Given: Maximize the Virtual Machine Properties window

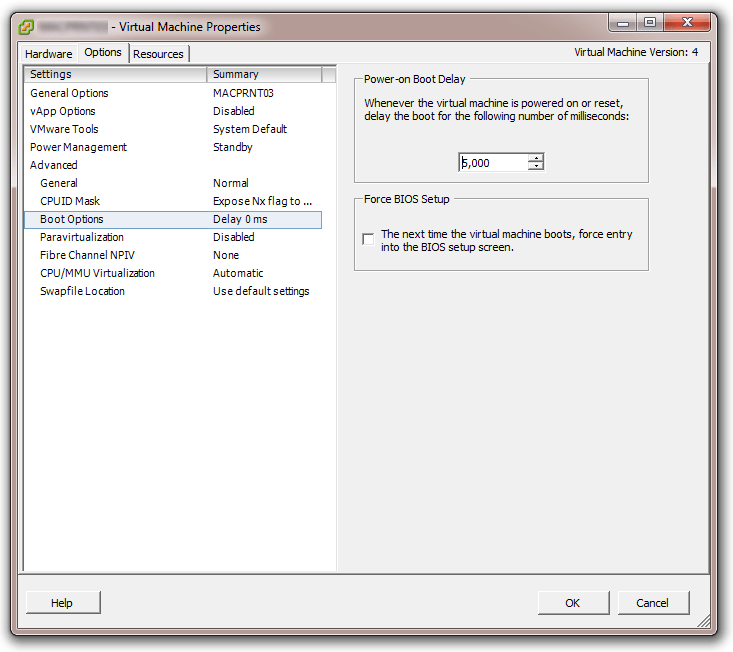Looking at the screenshot, I should (649, 22).
